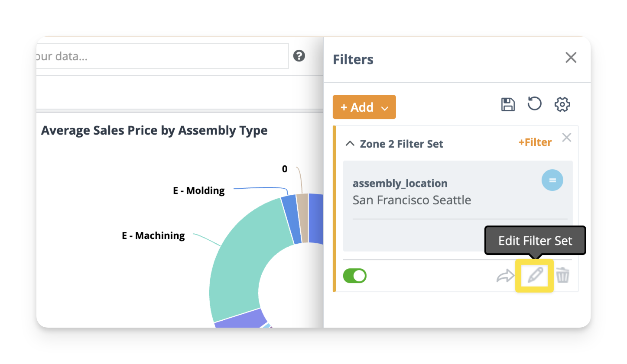Close the Filters panel

click(x=571, y=58)
